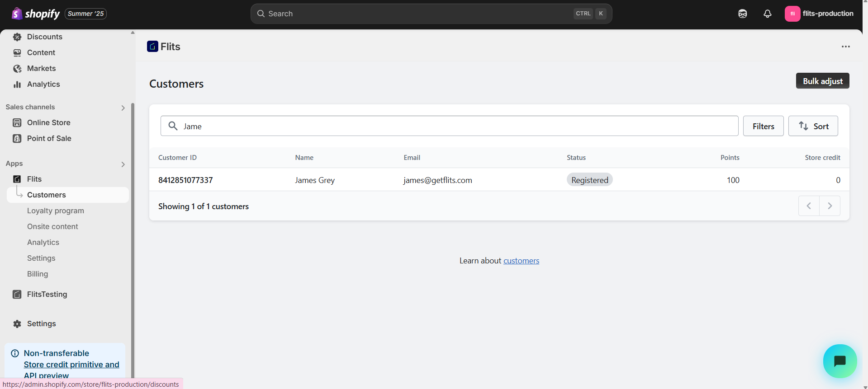Click email james@getflits.com
868x389 pixels.
pyautogui.click(x=438, y=180)
